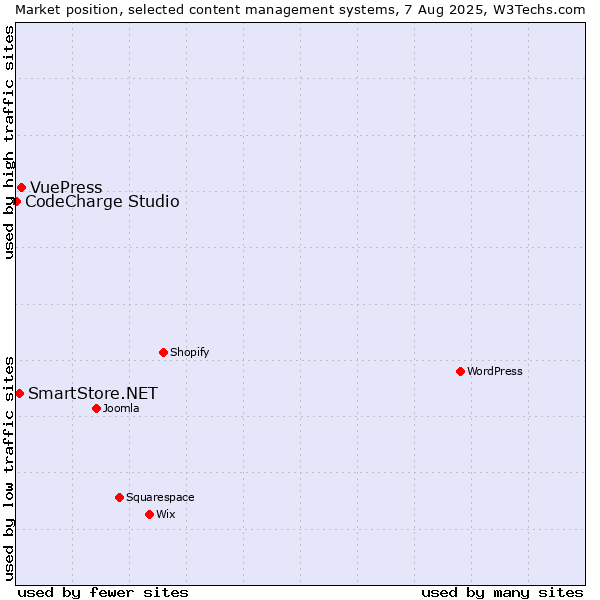Image resolution: width=600 pixels, height=600 pixels.
Task: Click the 'used by low traffic sites' label
Action: (x=8, y=470)
